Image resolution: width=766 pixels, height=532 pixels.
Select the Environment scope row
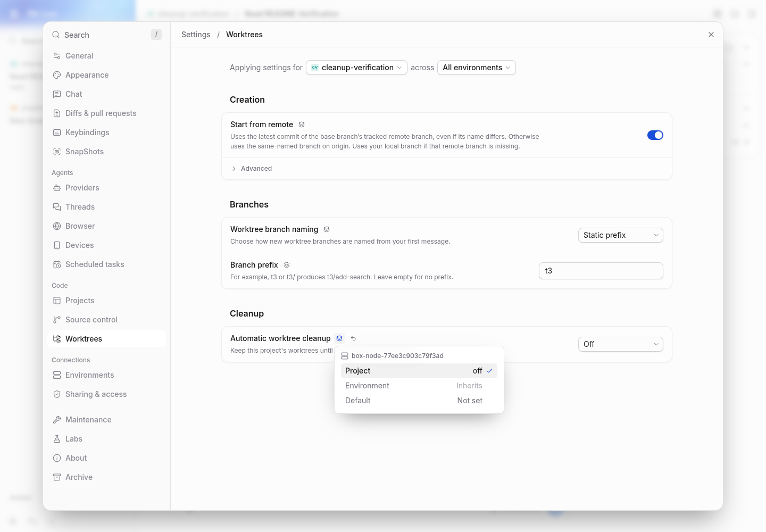(x=419, y=386)
